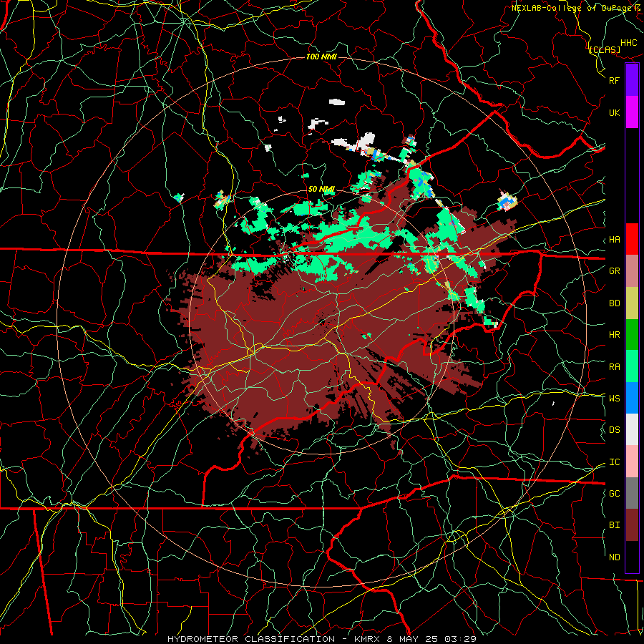Screen dimensions: 644x644
Task: Click the BI legend label
Action: pos(614,525)
